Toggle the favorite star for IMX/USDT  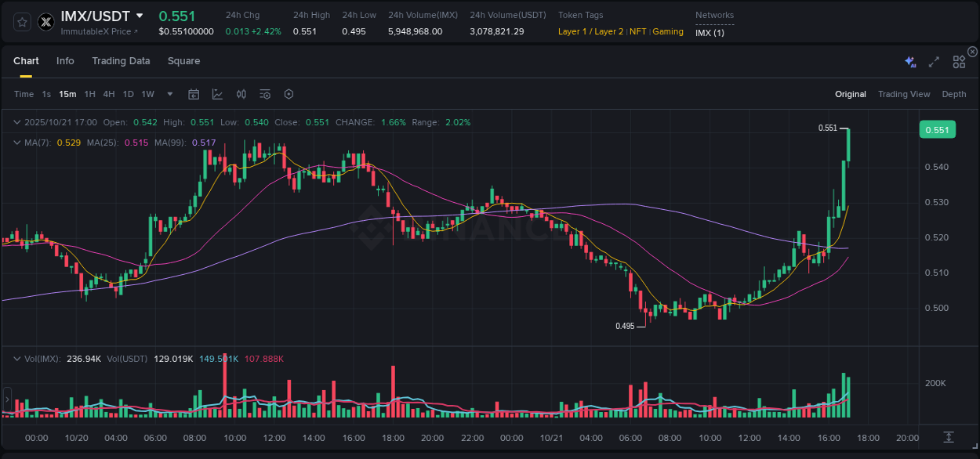tap(22, 22)
